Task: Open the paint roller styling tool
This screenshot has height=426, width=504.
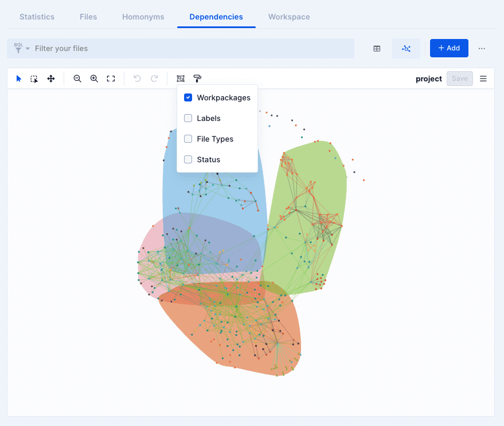Action: 197,79
